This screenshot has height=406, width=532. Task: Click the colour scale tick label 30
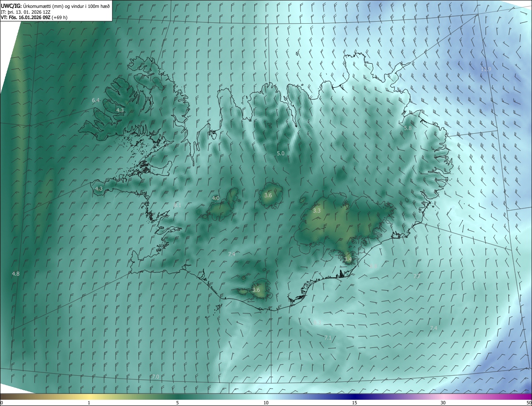pos(443,403)
